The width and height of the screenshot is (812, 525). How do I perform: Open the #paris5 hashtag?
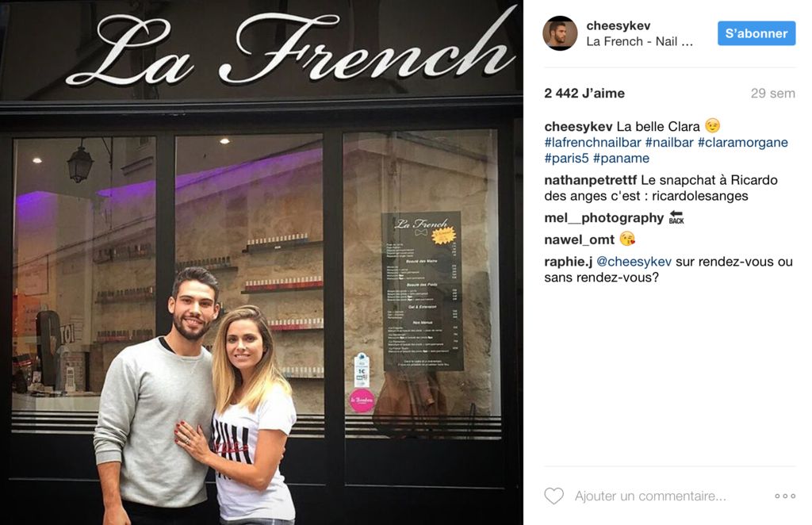click(566, 159)
